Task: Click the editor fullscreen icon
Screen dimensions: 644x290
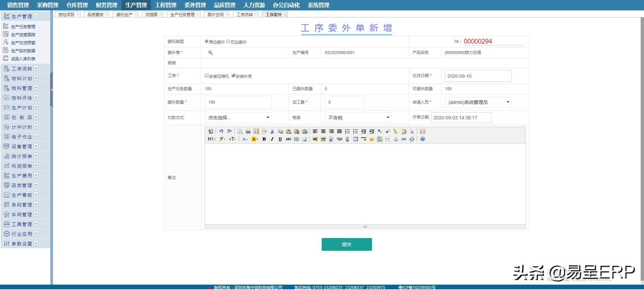Action: (x=423, y=131)
